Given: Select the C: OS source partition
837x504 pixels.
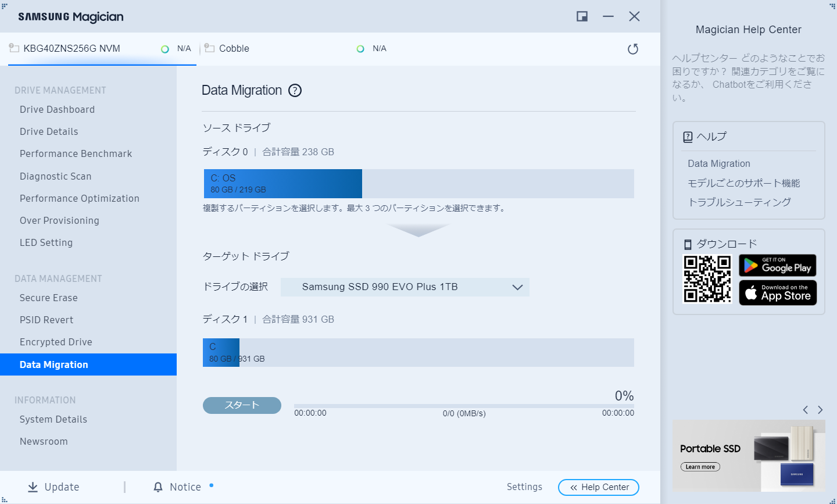Looking at the screenshot, I should 282,183.
